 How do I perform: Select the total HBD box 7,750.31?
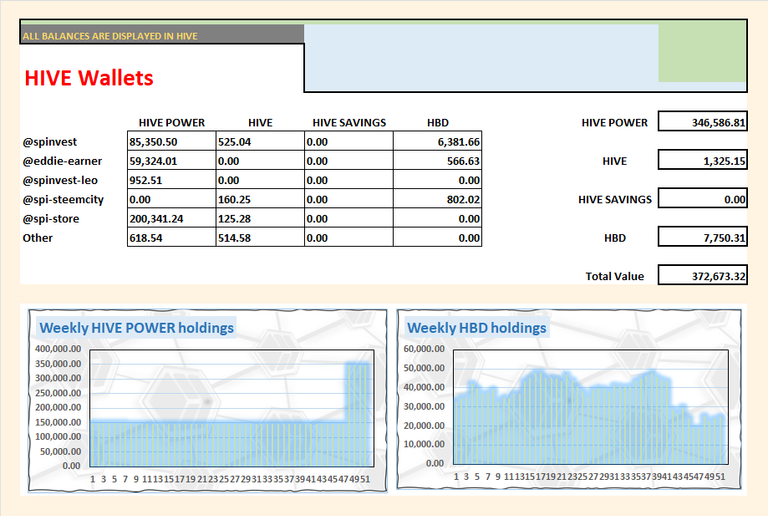pyautogui.click(x=702, y=237)
